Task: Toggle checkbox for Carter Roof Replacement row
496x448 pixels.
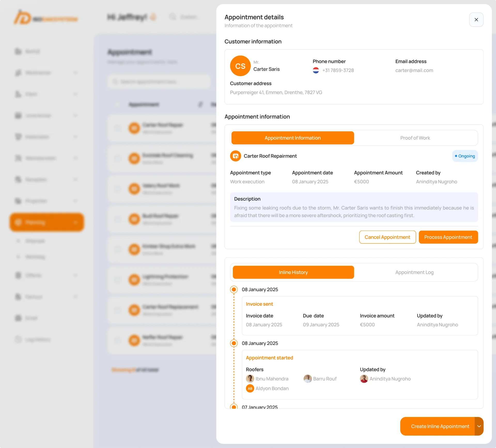Action: pyautogui.click(x=118, y=310)
